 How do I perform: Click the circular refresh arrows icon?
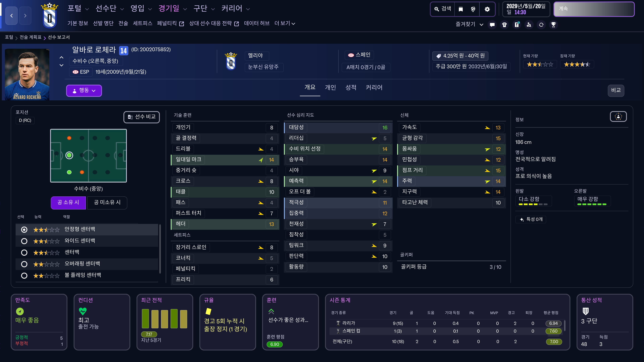point(541,24)
